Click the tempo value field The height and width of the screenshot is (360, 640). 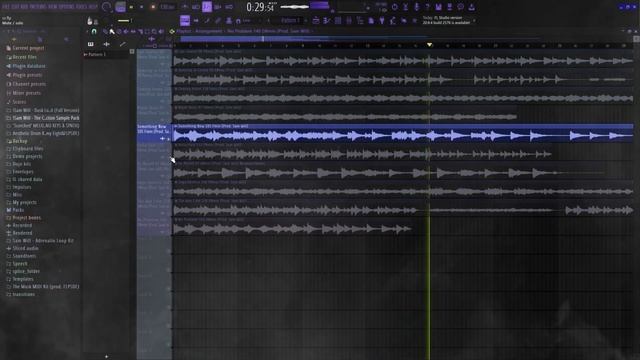coord(167,7)
